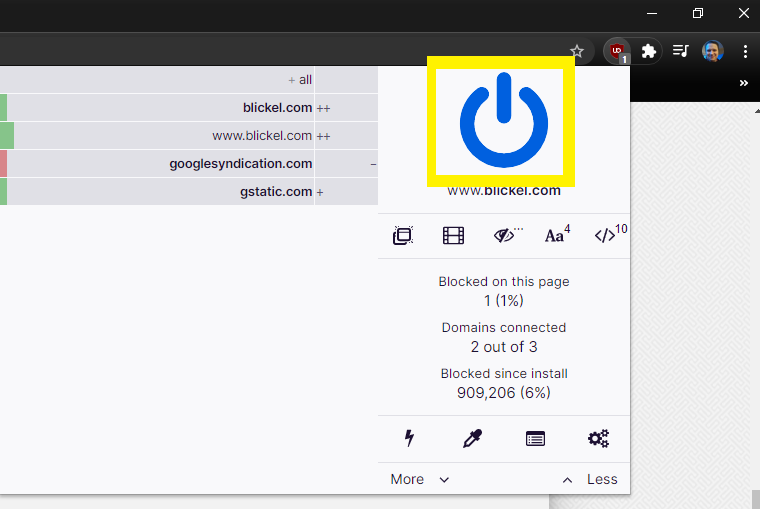Toggle large media elements blocking
The width and height of the screenshot is (760, 509).
click(453, 236)
